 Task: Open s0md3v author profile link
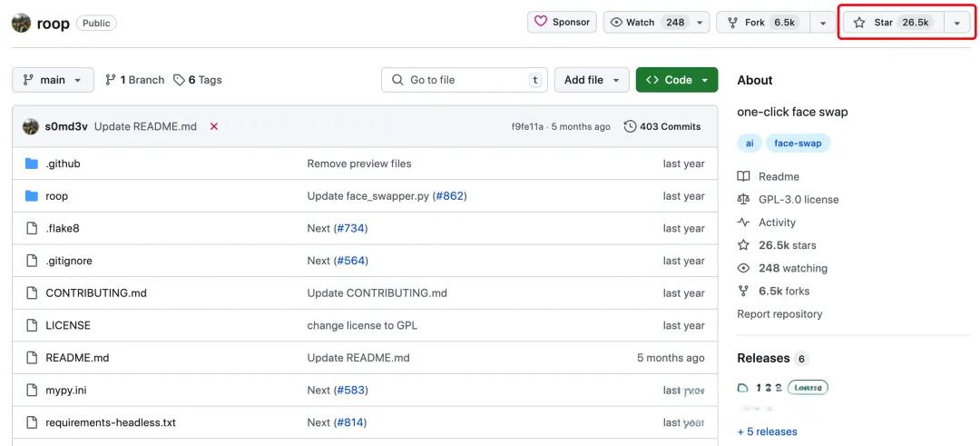click(67, 126)
